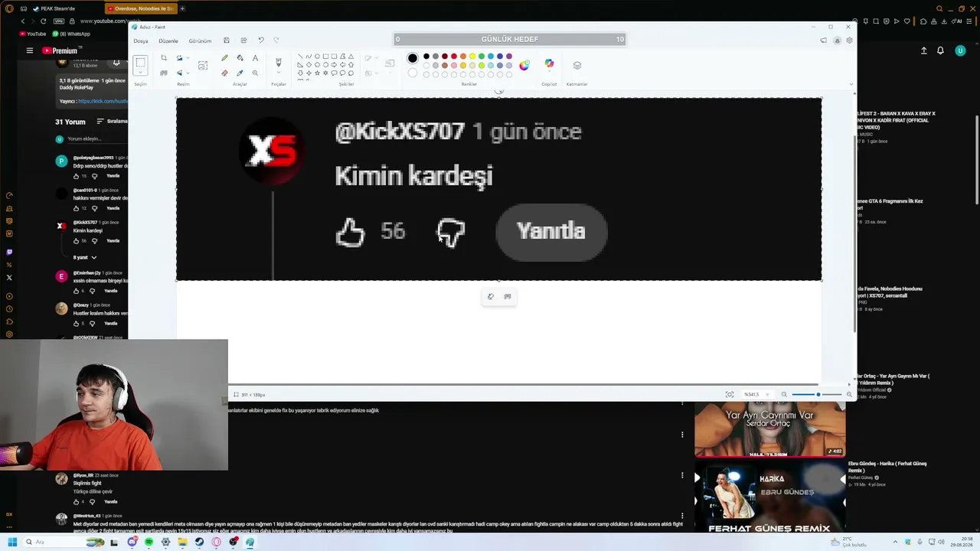Select the Magnifier tool in Paint
Viewport: 980px width, 551px height.
point(255,73)
